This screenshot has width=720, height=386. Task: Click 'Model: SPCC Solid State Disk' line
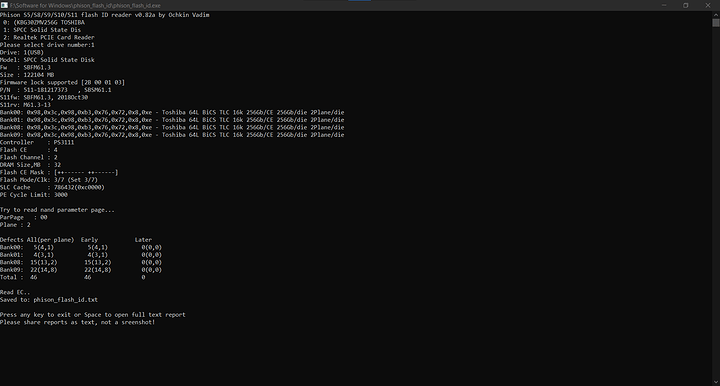[47, 60]
